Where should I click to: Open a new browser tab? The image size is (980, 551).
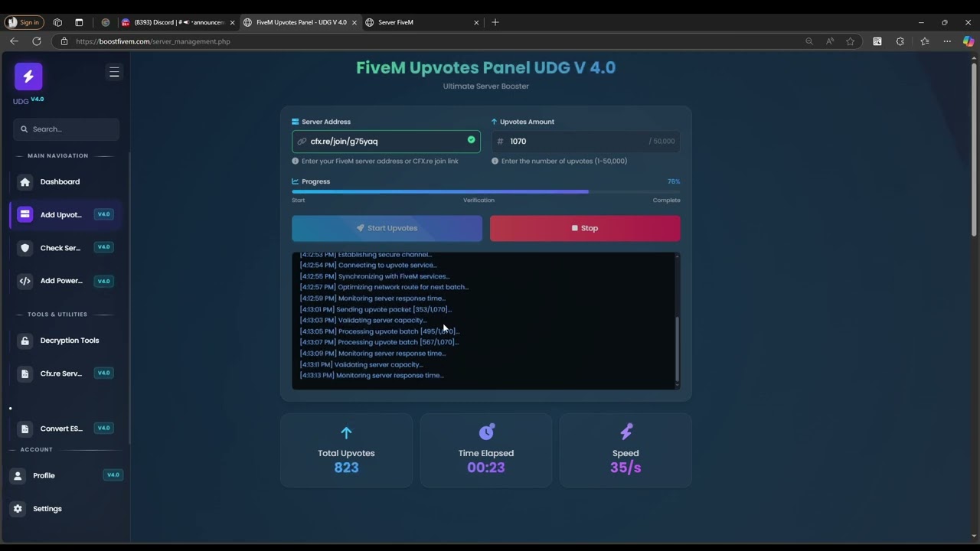pos(495,22)
